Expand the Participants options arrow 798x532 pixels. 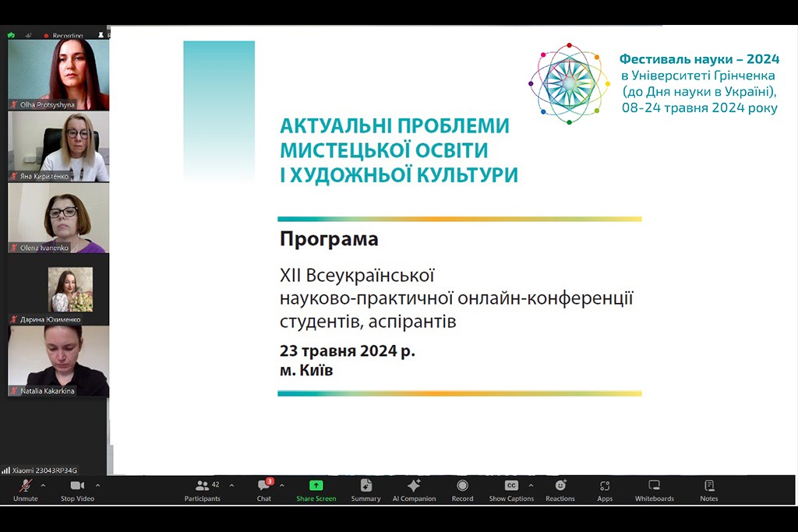[x=231, y=484]
